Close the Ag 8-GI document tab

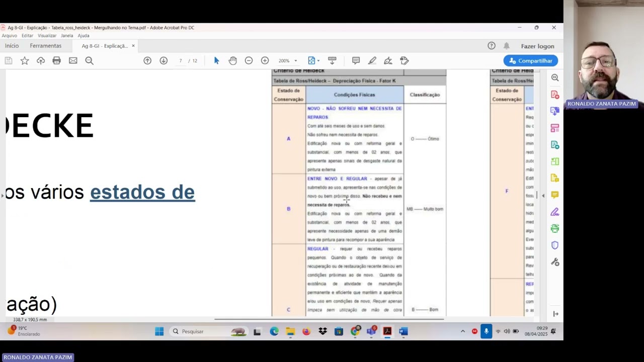(x=133, y=46)
